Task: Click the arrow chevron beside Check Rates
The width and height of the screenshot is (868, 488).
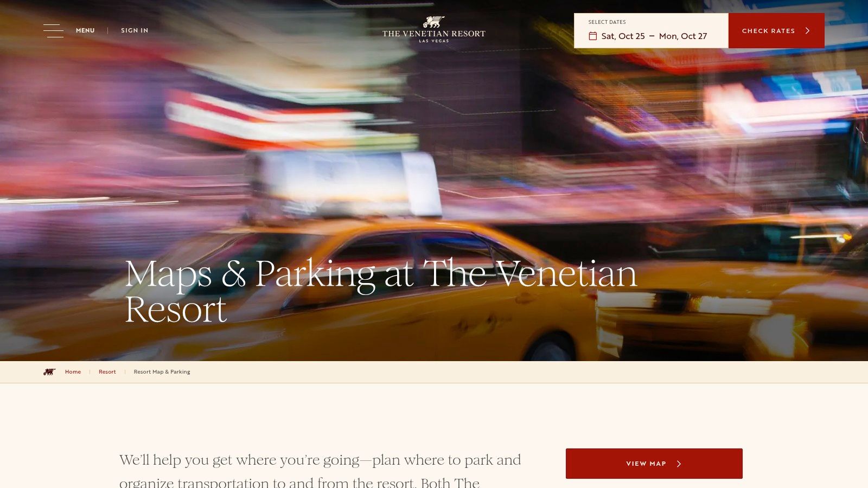Action: click(808, 31)
